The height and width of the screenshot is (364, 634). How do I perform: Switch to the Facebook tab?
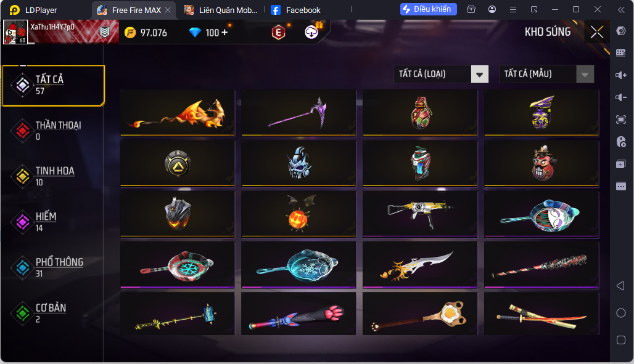click(296, 10)
